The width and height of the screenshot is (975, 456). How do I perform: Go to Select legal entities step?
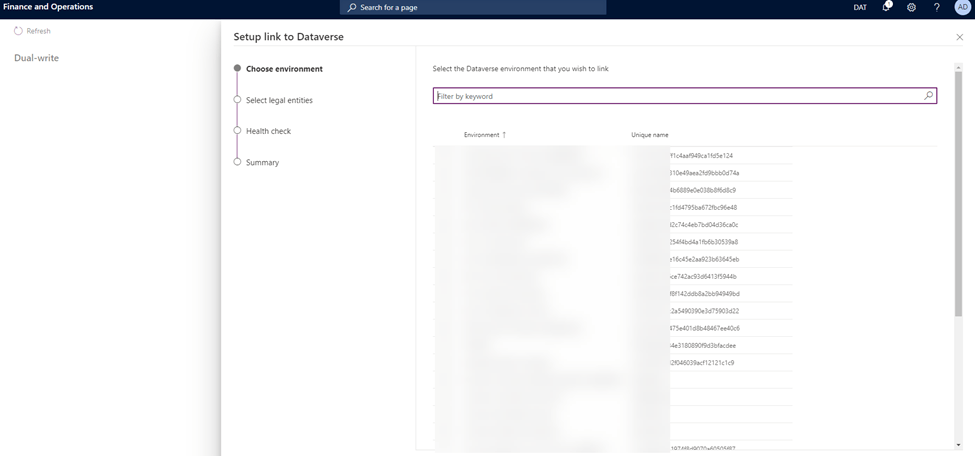(279, 100)
